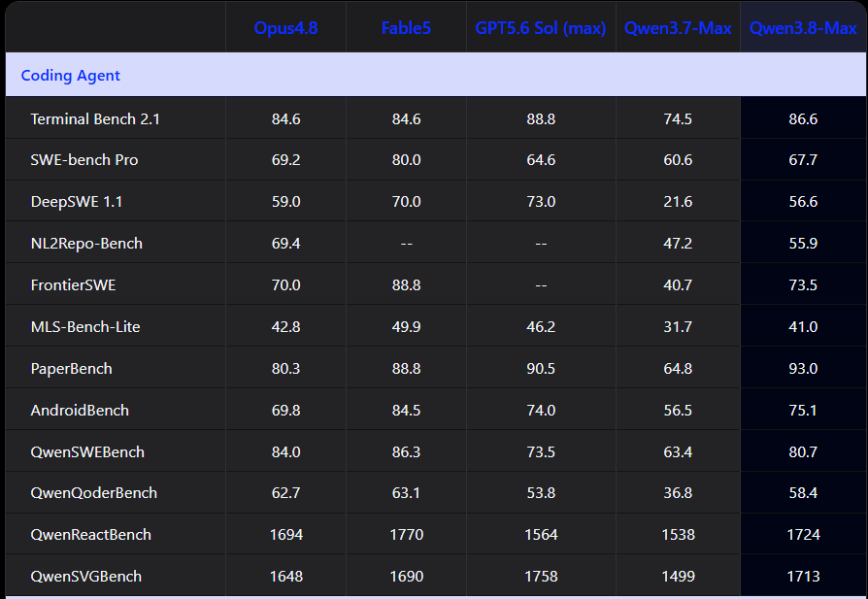Screen dimensions: 868x599
Task: Click the 46.2 MLS-Bench-Lite score
Action: 541,326
